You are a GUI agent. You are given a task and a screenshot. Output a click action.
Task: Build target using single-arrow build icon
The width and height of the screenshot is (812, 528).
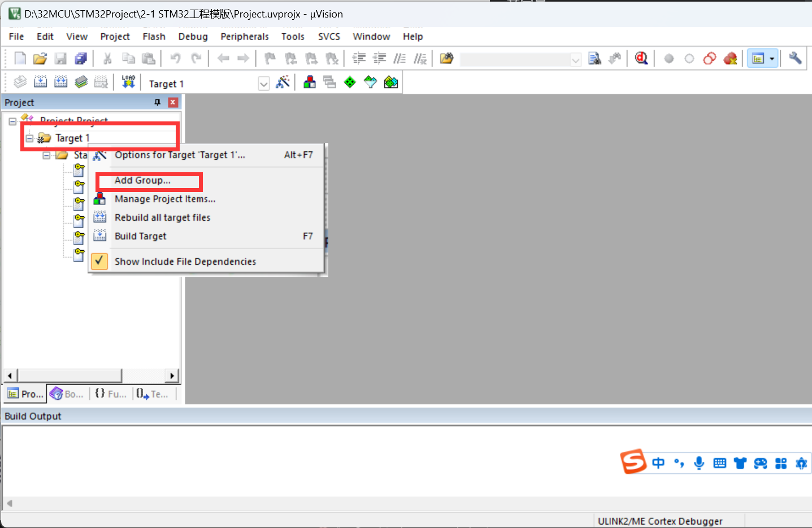click(41, 82)
